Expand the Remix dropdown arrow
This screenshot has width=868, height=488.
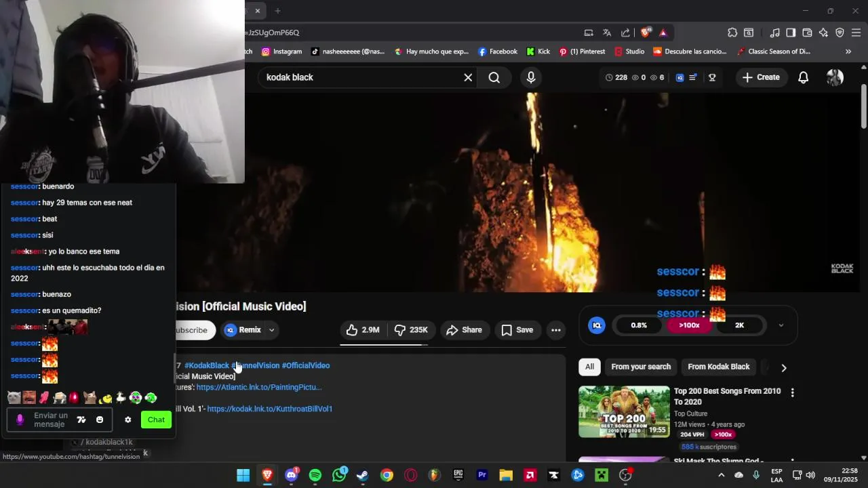[x=271, y=330]
